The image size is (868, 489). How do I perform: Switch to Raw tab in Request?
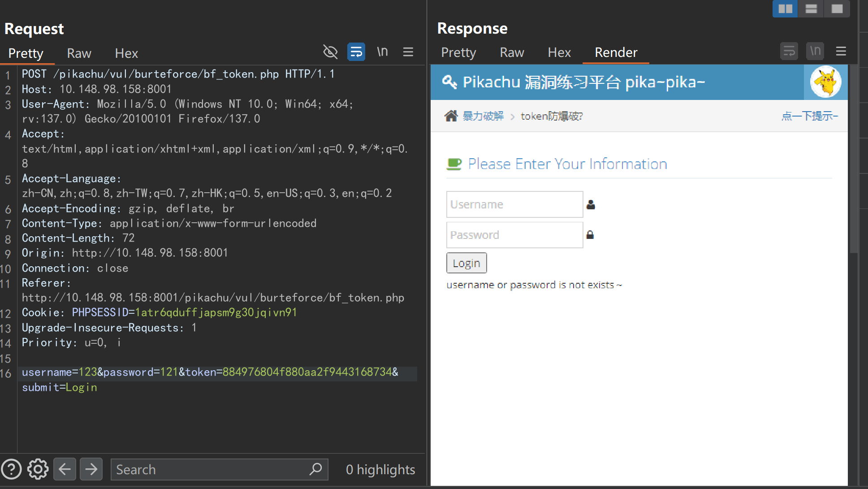click(x=79, y=53)
